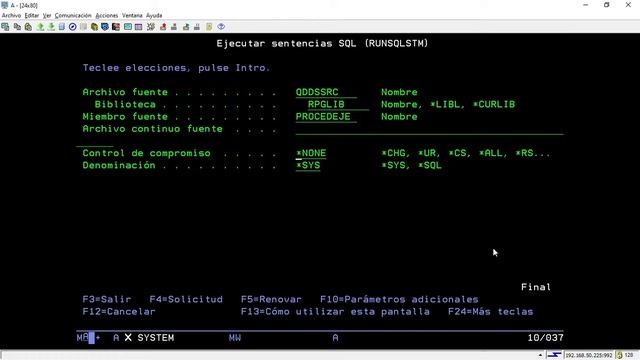Click the 'MW' indicator in the status line

[235, 338]
